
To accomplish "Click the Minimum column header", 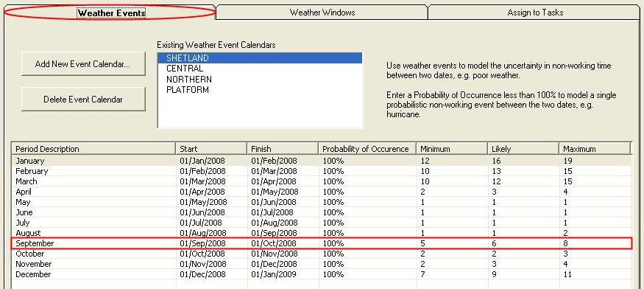I will point(452,149).
